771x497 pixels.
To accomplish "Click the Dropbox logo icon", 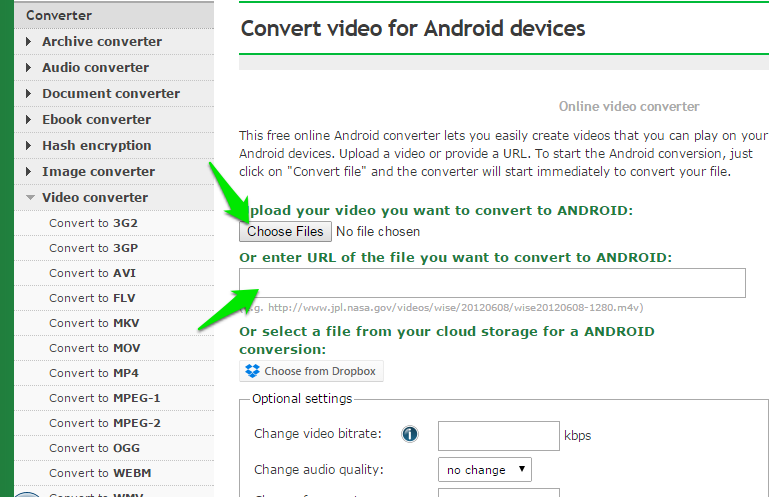I will point(252,371).
